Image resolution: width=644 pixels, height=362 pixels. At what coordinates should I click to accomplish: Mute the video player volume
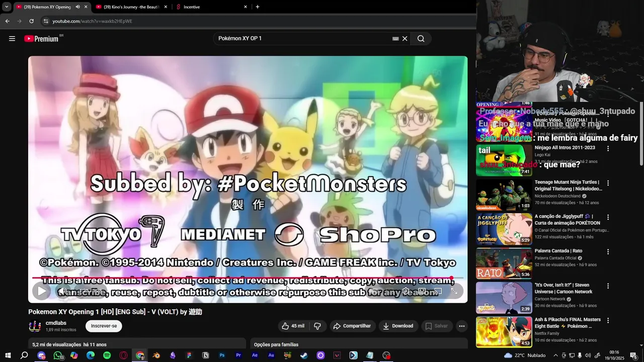(x=62, y=291)
